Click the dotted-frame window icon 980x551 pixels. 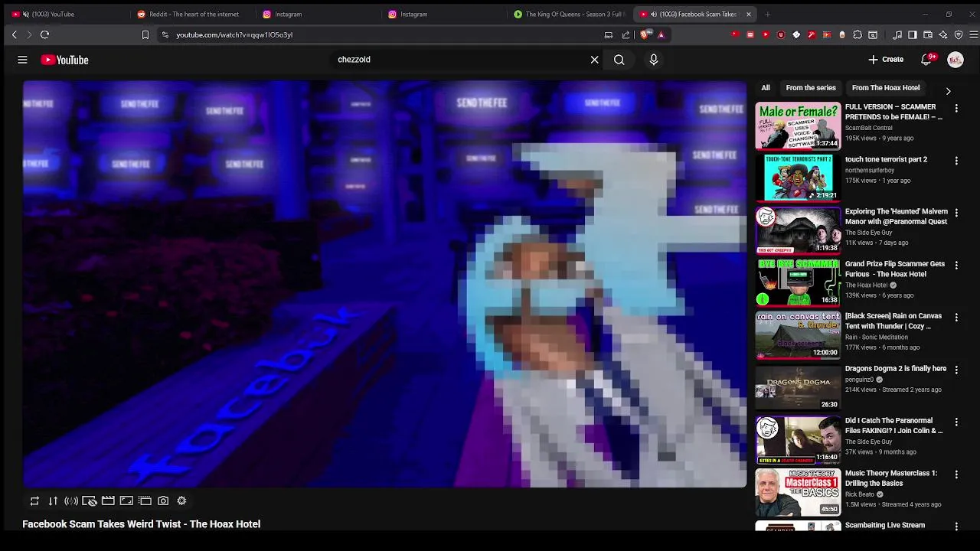(145, 501)
